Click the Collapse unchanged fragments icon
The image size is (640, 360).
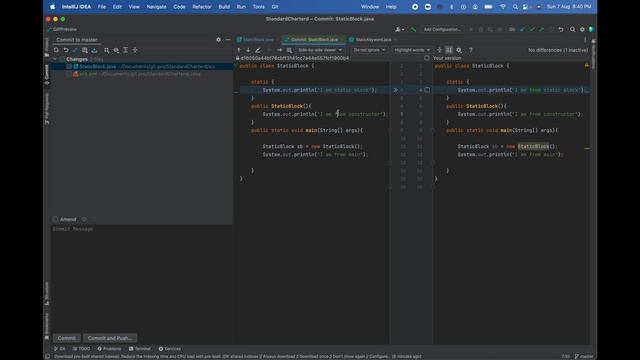pyautogui.click(x=440, y=50)
